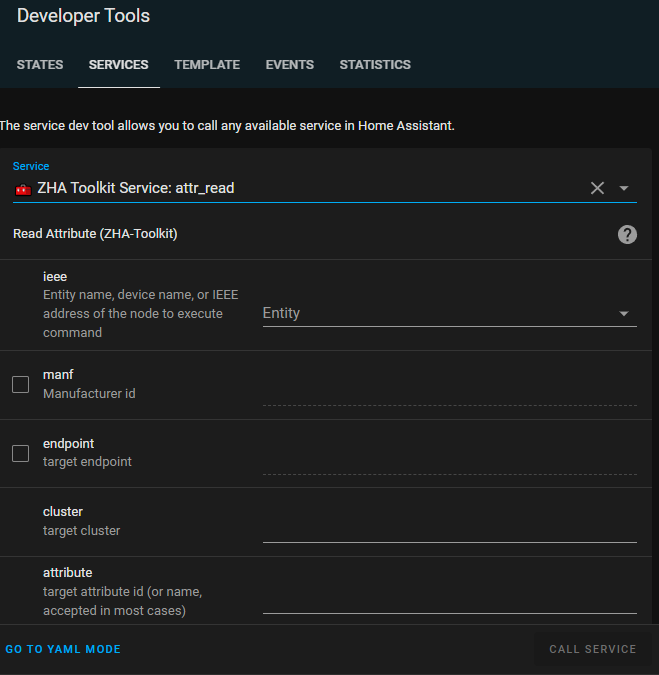Click the ieee field label
This screenshot has height=675, width=659.
(x=55, y=276)
